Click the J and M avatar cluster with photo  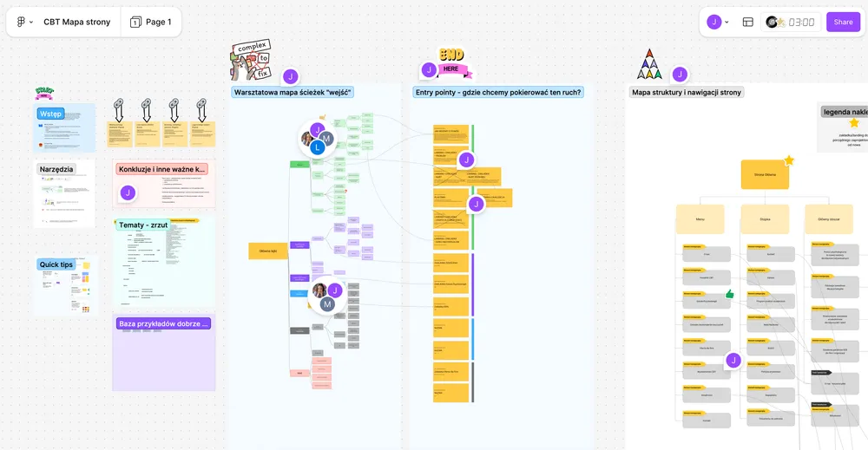tap(327, 296)
